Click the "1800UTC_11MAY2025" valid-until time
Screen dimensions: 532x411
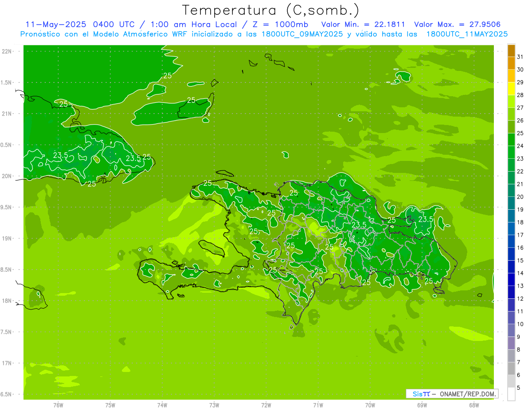[x=467, y=34]
